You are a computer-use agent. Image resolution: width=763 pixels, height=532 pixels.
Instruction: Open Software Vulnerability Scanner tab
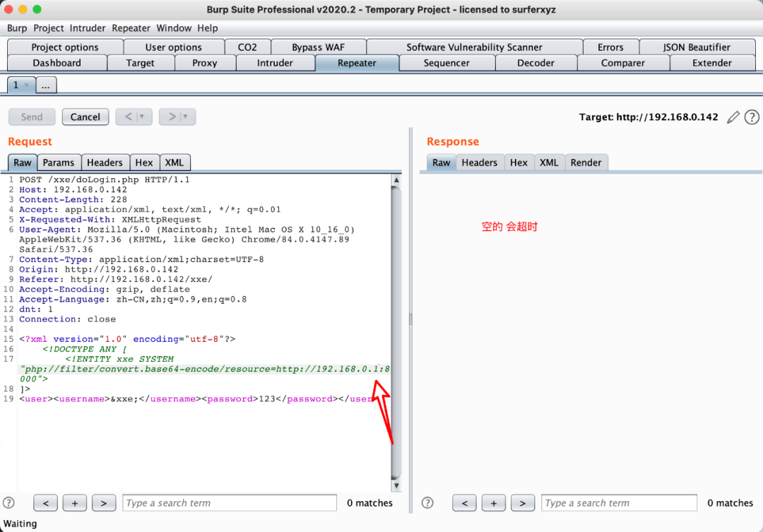coord(474,47)
